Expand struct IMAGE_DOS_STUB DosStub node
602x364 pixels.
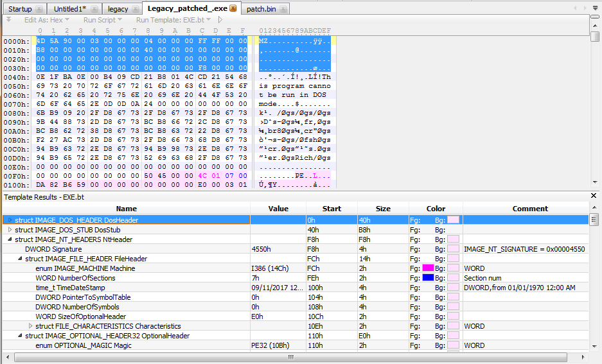(10, 230)
